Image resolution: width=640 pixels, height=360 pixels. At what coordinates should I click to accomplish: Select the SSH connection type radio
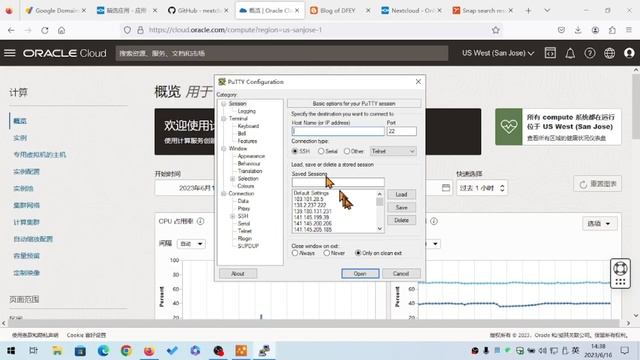point(295,151)
